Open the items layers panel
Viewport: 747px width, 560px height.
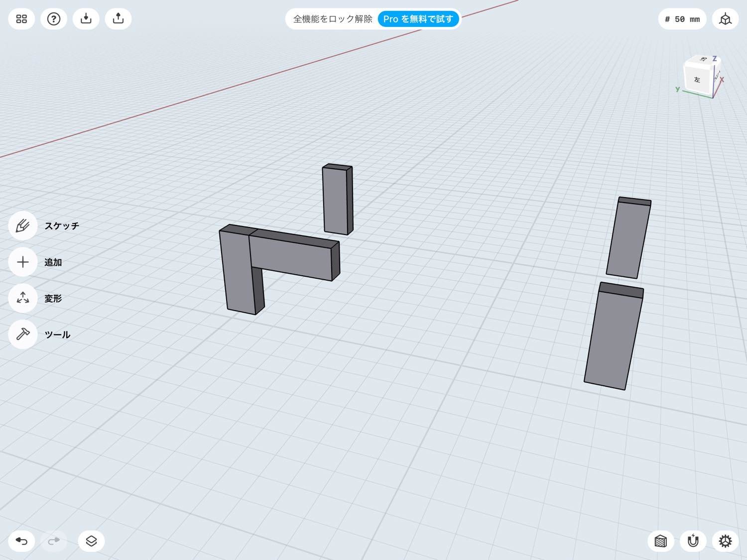click(91, 541)
